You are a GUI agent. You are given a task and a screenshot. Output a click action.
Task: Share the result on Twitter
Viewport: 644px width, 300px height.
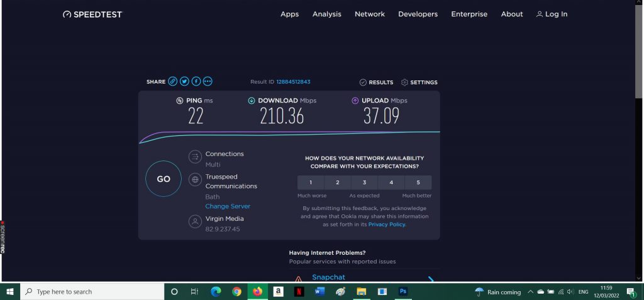(184, 82)
